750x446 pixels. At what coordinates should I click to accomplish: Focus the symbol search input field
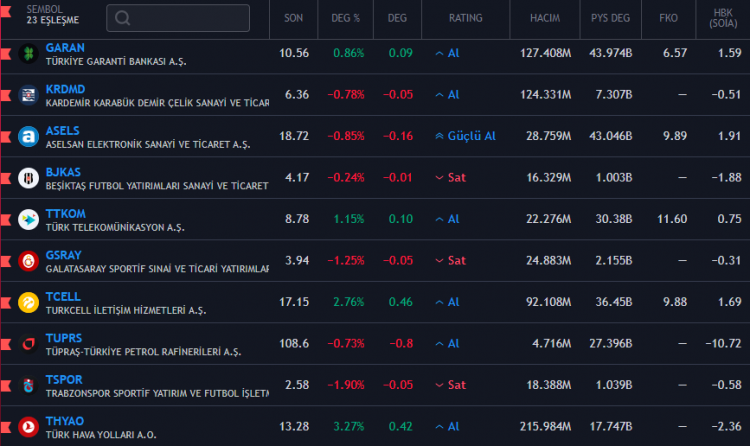178,18
